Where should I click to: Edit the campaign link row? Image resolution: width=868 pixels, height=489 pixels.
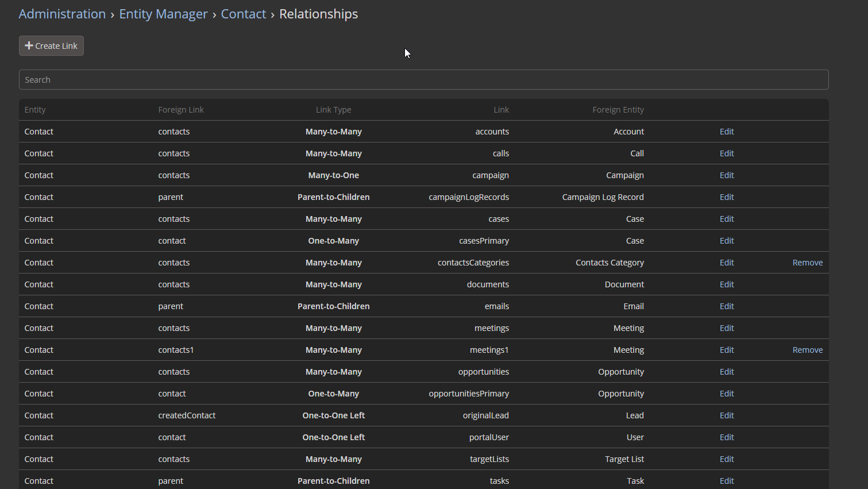[x=726, y=175]
